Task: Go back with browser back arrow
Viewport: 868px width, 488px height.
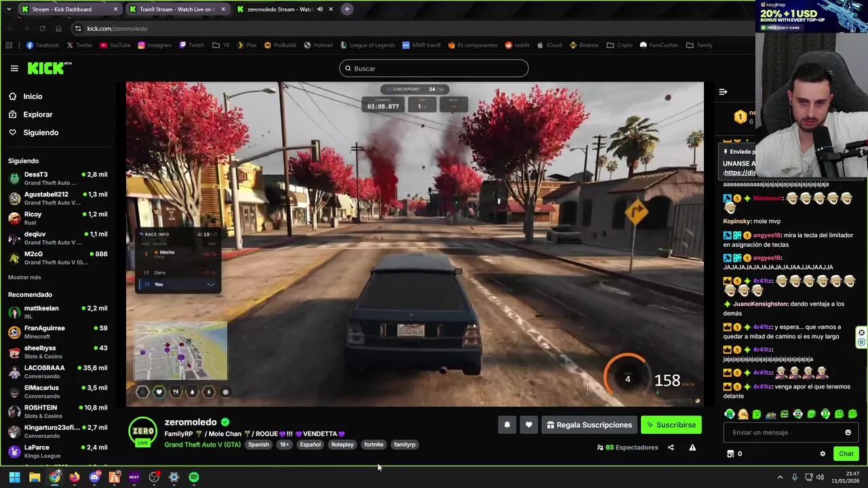Action: pos(10,28)
